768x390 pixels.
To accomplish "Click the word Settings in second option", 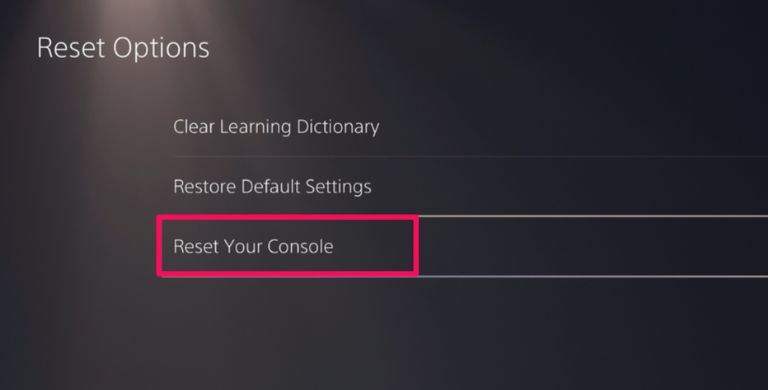I will pos(338,187).
